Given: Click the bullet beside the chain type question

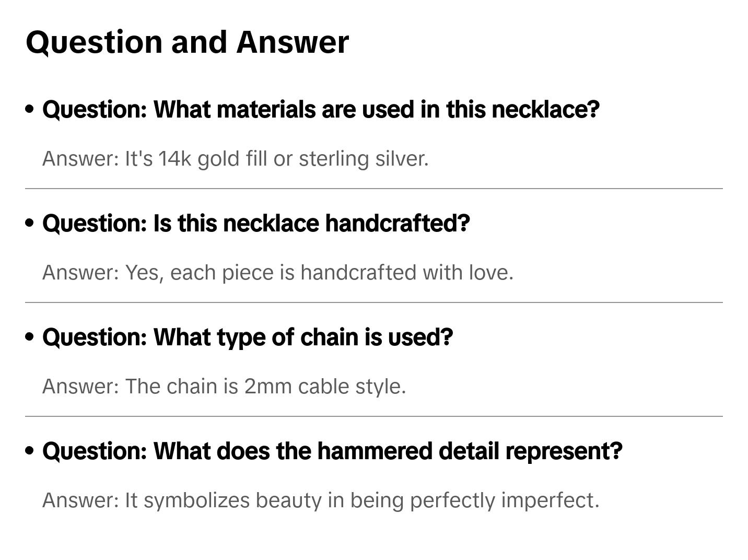Looking at the screenshot, I should (x=30, y=337).
